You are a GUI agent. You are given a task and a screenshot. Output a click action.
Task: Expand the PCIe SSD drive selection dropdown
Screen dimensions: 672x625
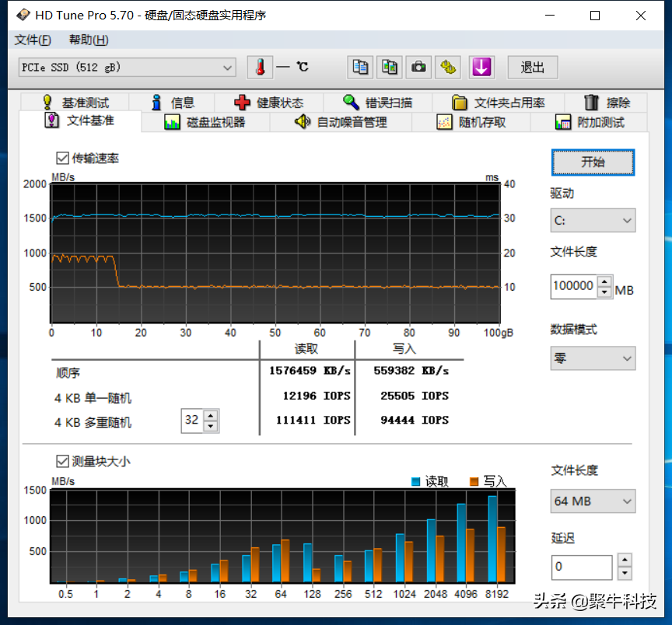pyautogui.click(x=128, y=68)
